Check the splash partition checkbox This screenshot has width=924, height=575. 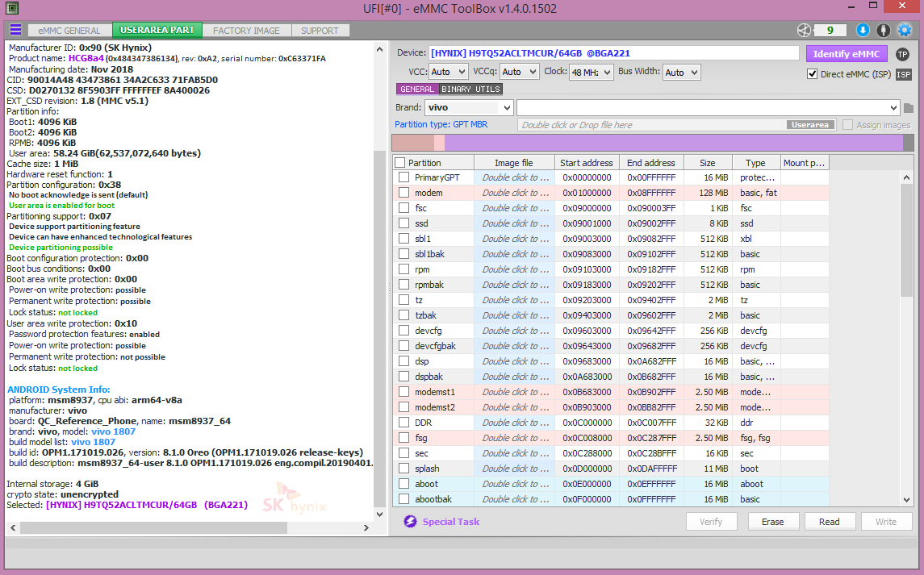pos(403,469)
